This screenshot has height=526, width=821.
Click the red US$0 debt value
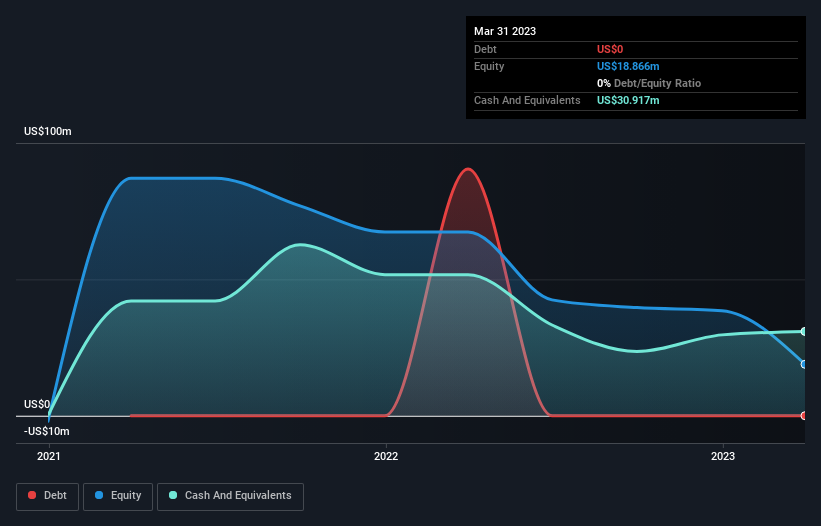click(x=610, y=49)
